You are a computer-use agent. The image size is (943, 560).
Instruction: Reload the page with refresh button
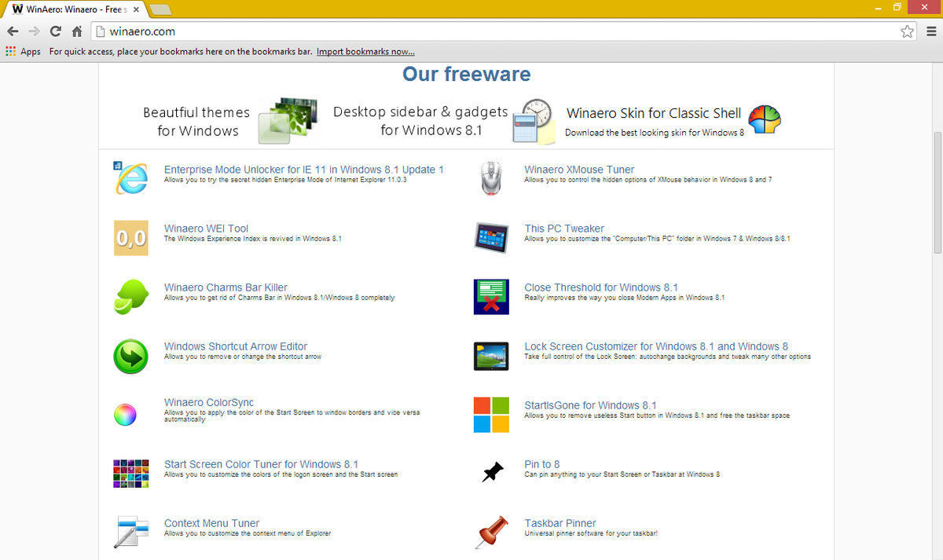(x=55, y=31)
